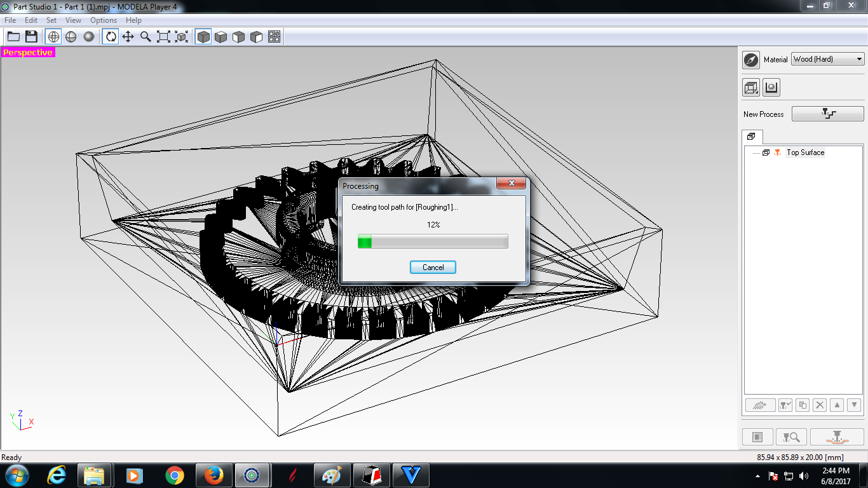Click the pen-tip icon beside Material
Image resolution: width=868 pixels, height=488 pixels.
click(751, 60)
